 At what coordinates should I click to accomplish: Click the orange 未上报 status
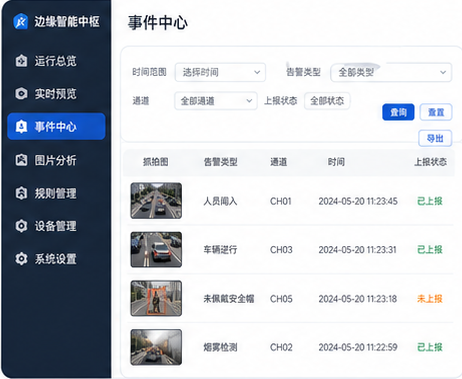(x=430, y=299)
